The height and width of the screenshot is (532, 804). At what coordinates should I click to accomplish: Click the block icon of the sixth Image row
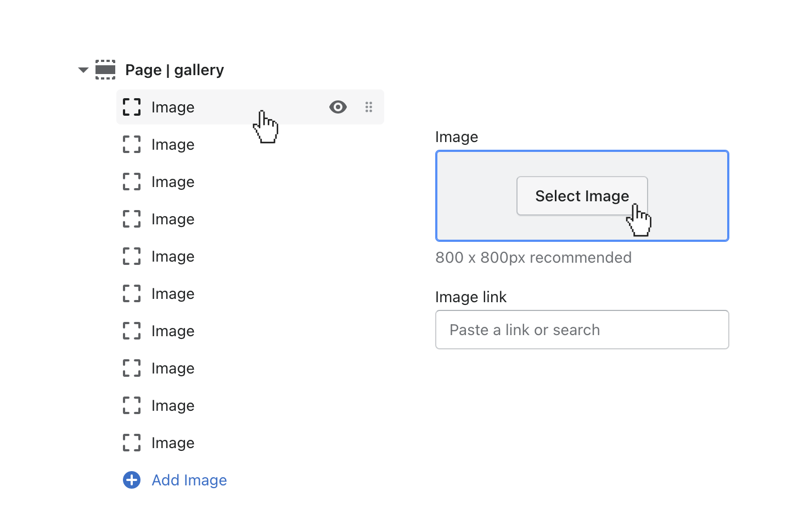click(x=132, y=294)
